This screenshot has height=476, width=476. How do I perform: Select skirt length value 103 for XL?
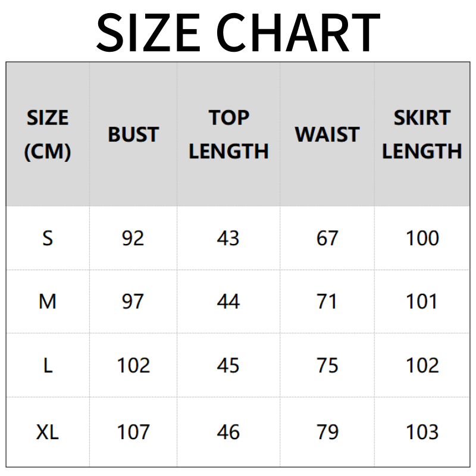[x=422, y=432]
